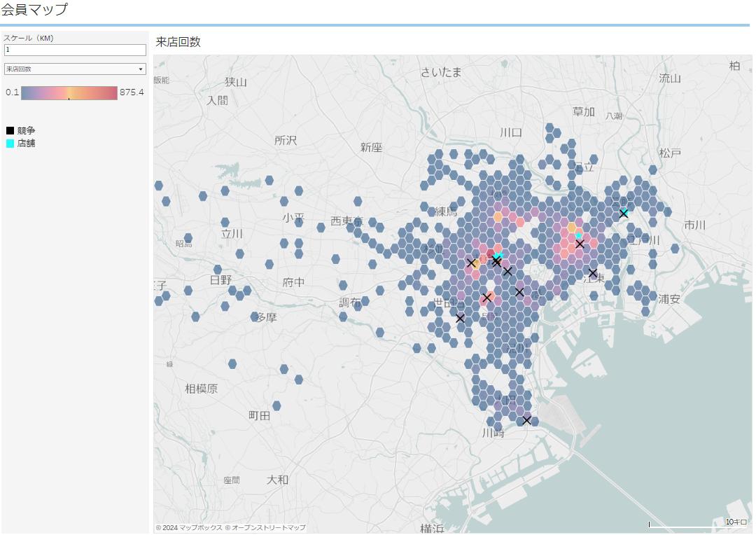Viewport: 756px width, 535px height.
Task: Open the 来店回数 measure dropdown
Action: pos(75,69)
